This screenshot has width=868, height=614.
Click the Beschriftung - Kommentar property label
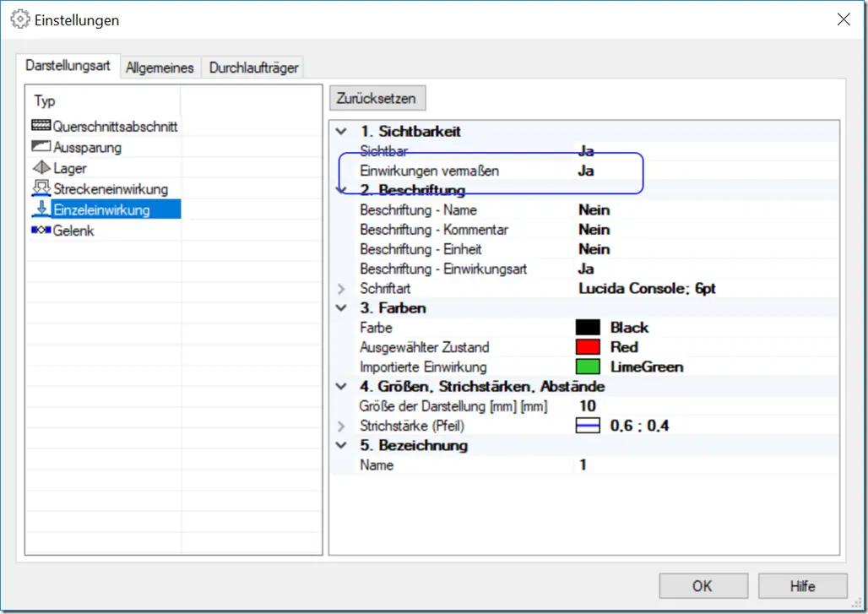click(434, 229)
